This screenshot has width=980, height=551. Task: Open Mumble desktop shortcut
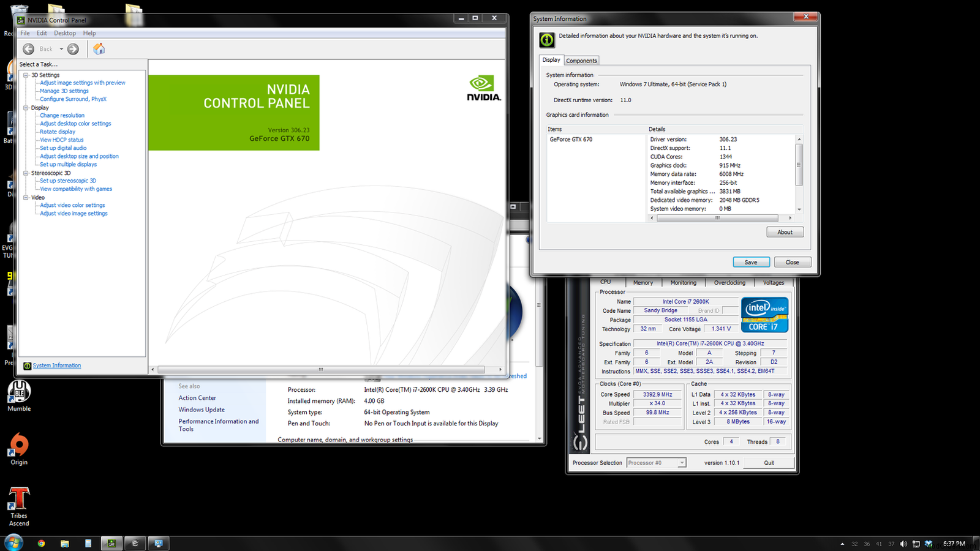(x=19, y=395)
